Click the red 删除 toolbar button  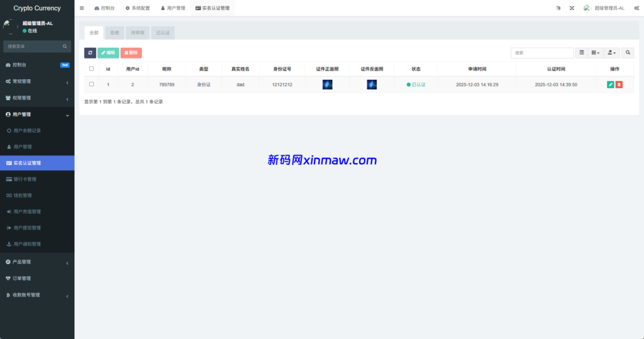[131, 53]
